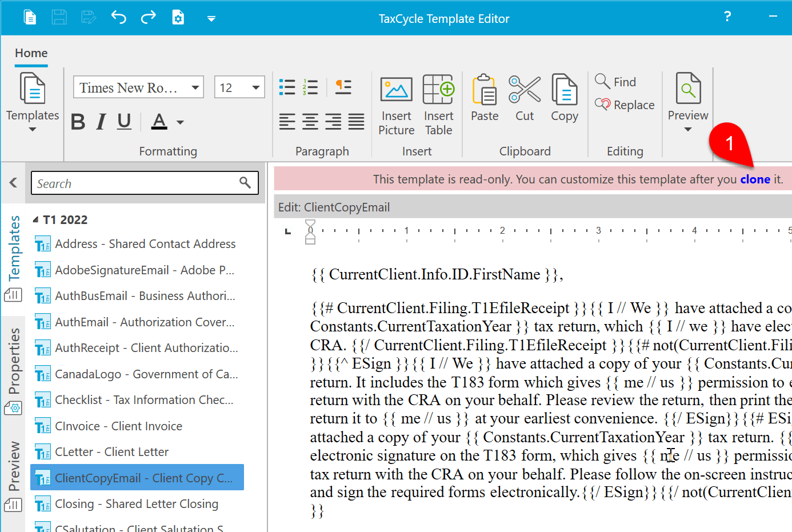The image size is (792, 532).
Task: Click Insert Picture
Action: click(396, 106)
